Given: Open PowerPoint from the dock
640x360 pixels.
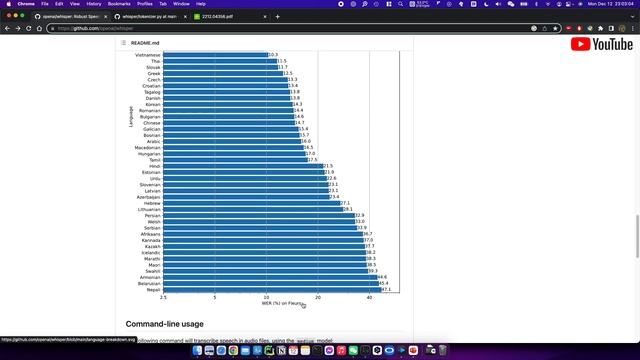Looking at the screenshot, I should coord(413,350).
